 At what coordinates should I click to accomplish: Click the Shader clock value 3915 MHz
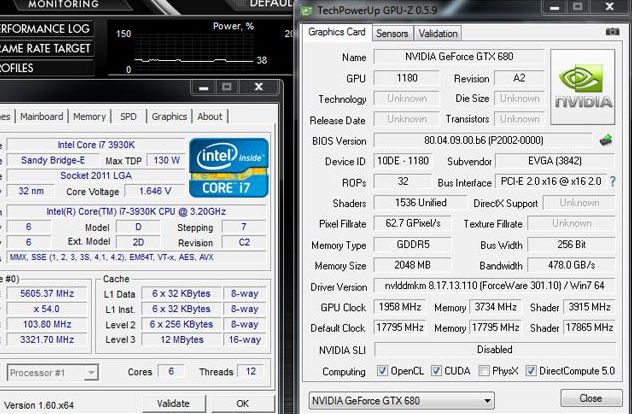tap(589, 307)
